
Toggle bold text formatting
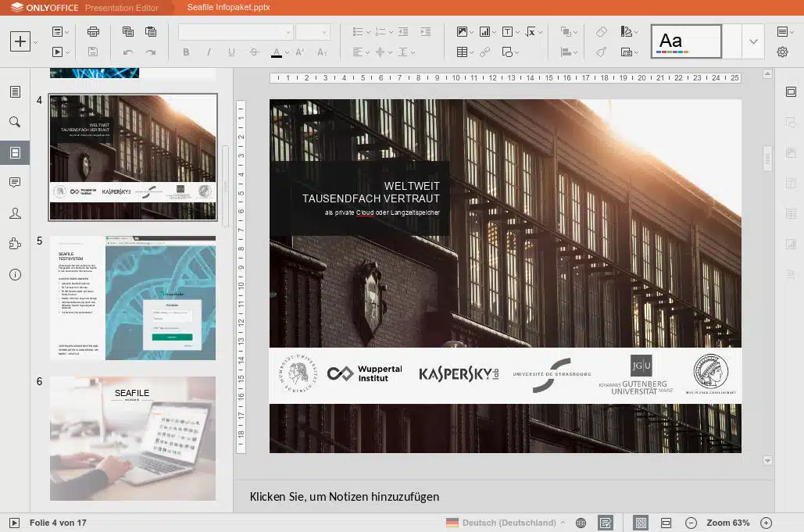click(186, 52)
